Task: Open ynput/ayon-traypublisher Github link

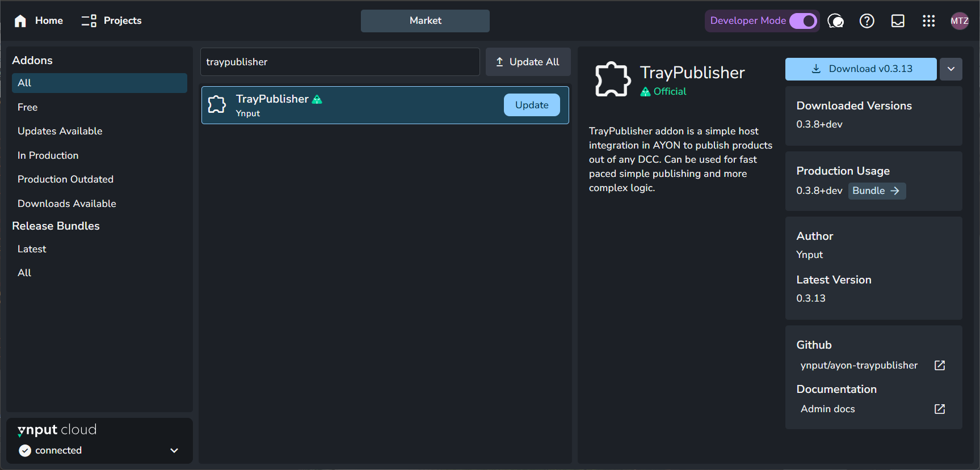Action: 859,366
